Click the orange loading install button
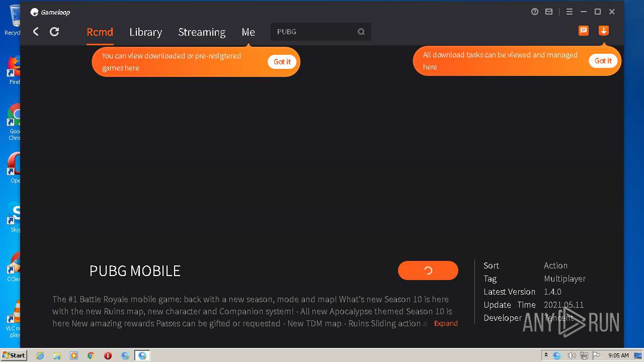Viewport: 644px width, 362px height. [428, 270]
